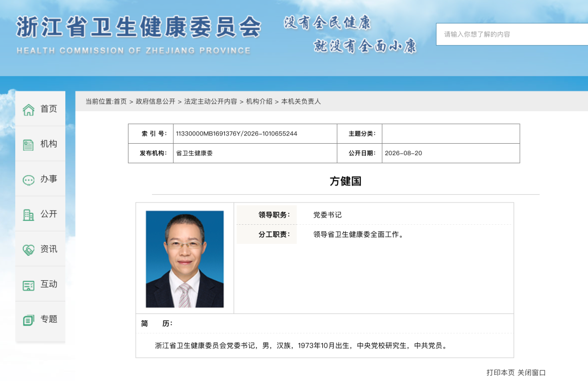The width and height of the screenshot is (588, 381).
Task: Click the 互动 form icon
Action: point(28,285)
